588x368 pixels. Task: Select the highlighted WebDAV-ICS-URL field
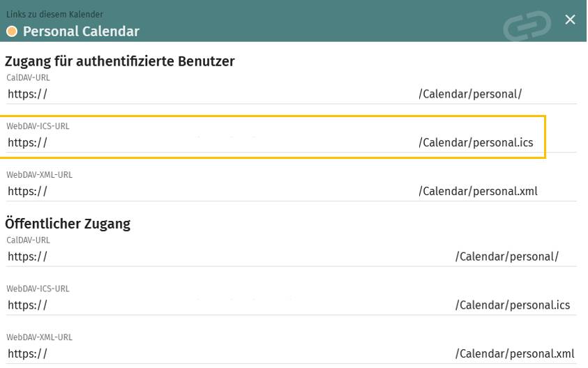click(292, 143)
